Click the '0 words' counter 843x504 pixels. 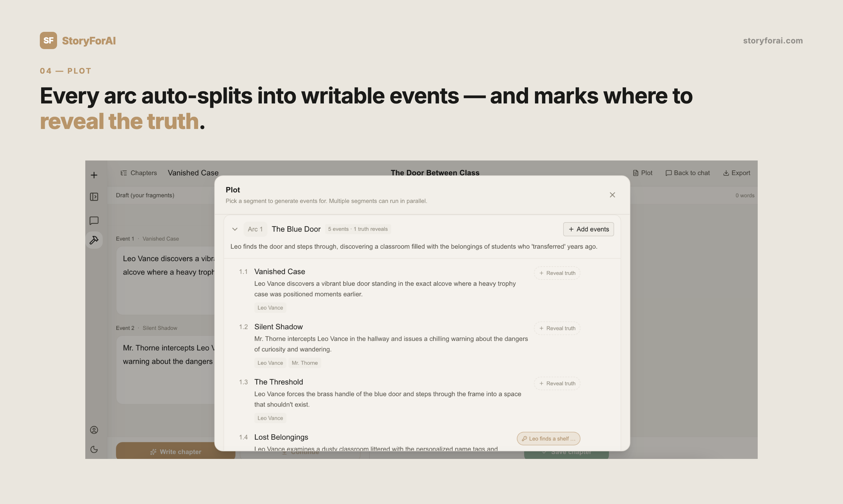tap(745, 196)
